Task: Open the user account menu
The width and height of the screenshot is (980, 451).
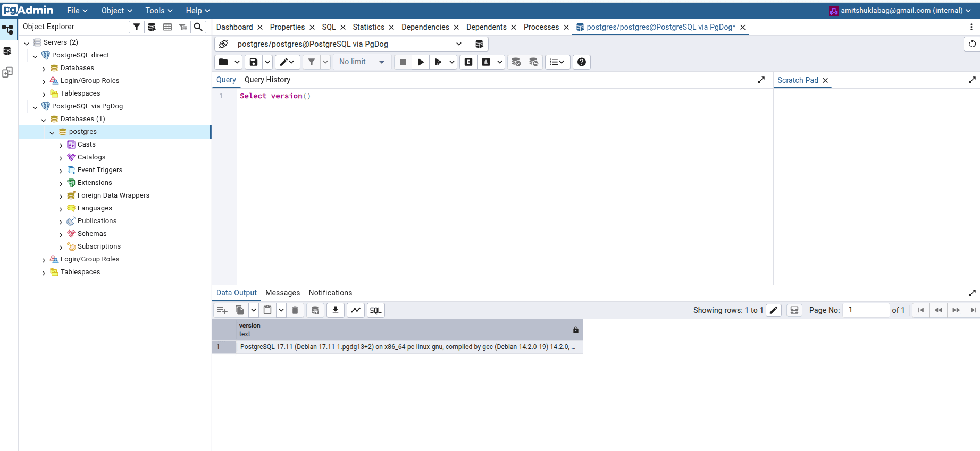Action: click(x=900, y=11)
